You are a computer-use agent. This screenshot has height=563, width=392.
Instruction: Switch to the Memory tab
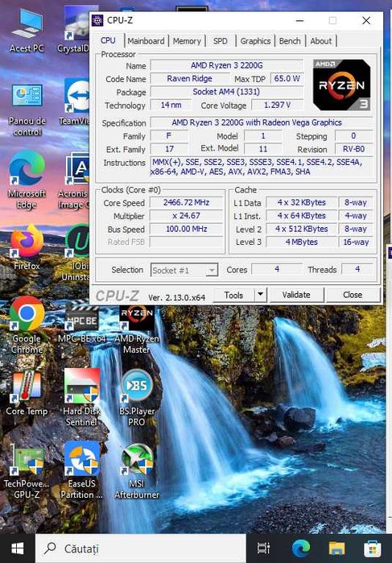(x=187, y=41)
